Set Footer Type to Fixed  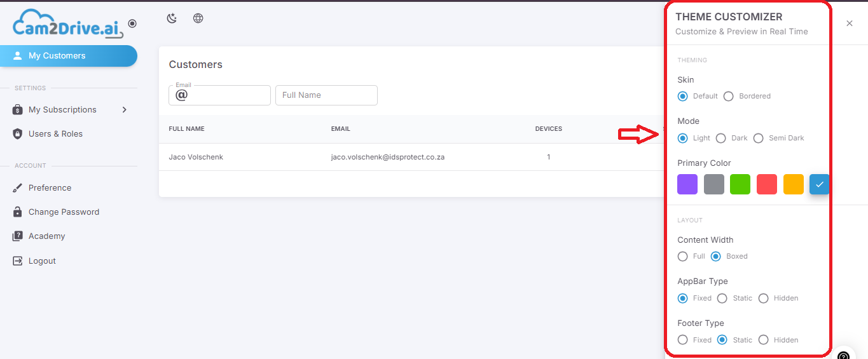[683, 341]
